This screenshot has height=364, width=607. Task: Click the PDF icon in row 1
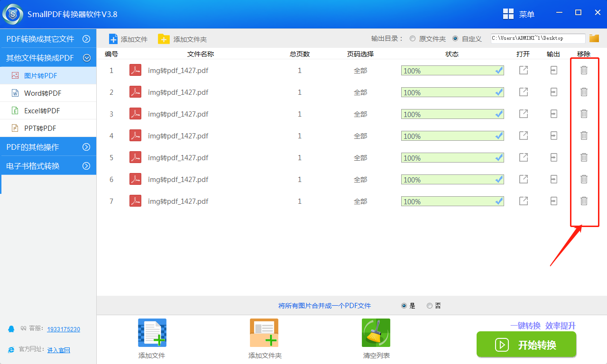pos(136,70)
